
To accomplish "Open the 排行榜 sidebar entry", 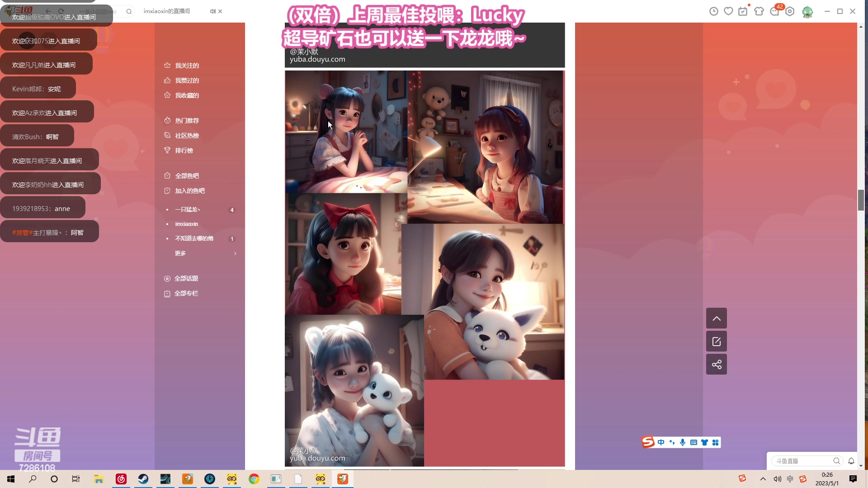I will [184, 150].
